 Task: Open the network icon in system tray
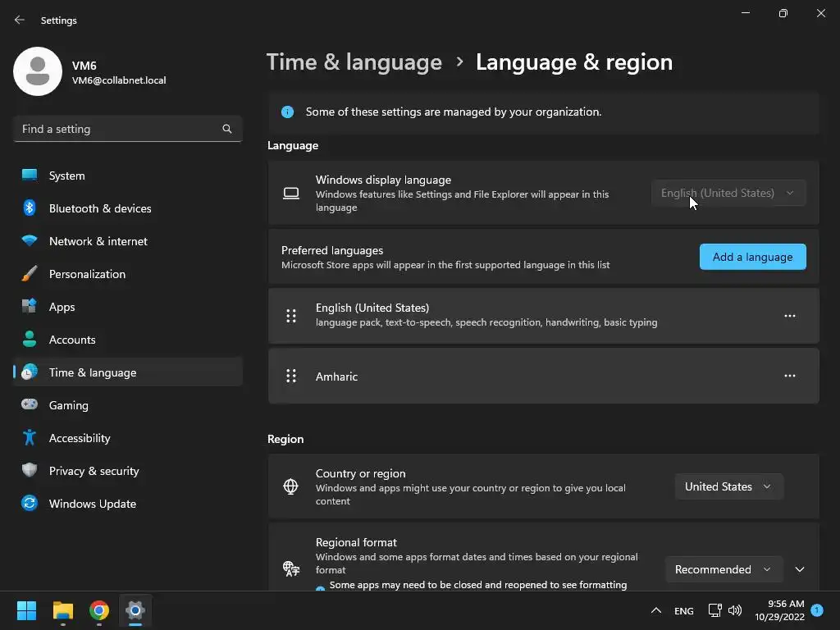[x=714, y=610]
